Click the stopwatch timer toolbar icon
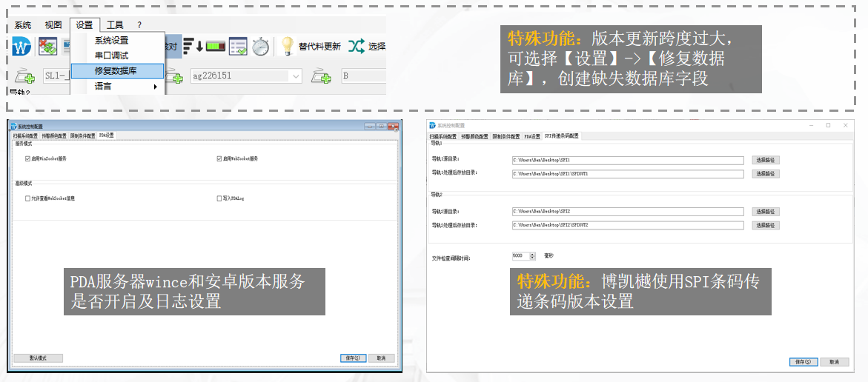The height and width of the screenshot is (382, 868). [x=260, y=47]
